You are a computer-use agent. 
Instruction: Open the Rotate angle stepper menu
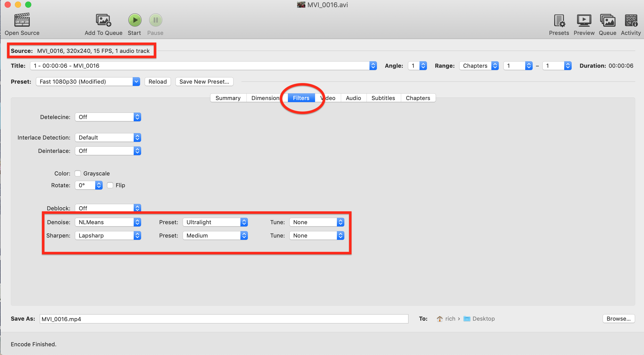click(99, 185)
